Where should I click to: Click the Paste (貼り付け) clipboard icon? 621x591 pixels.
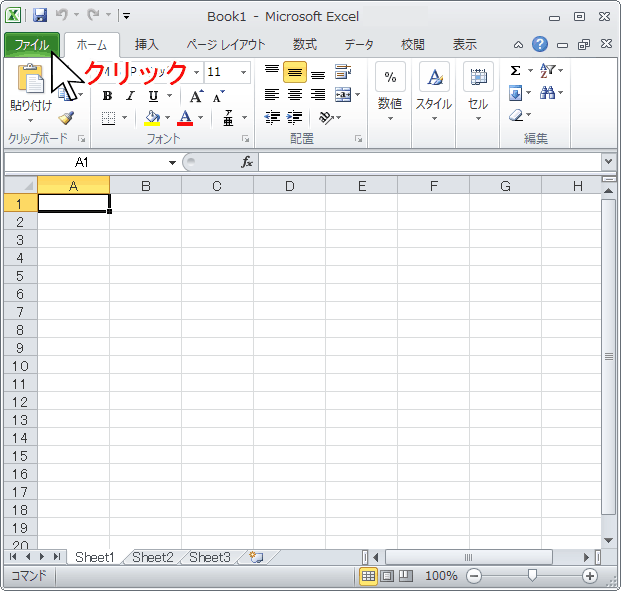tap(31, 78)
